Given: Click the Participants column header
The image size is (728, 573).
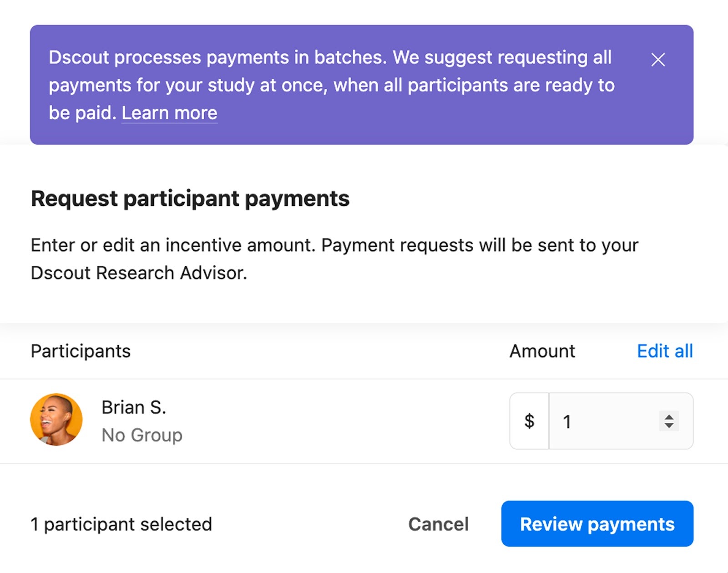Looking at the screenshot, I should (x=81, y=351).
